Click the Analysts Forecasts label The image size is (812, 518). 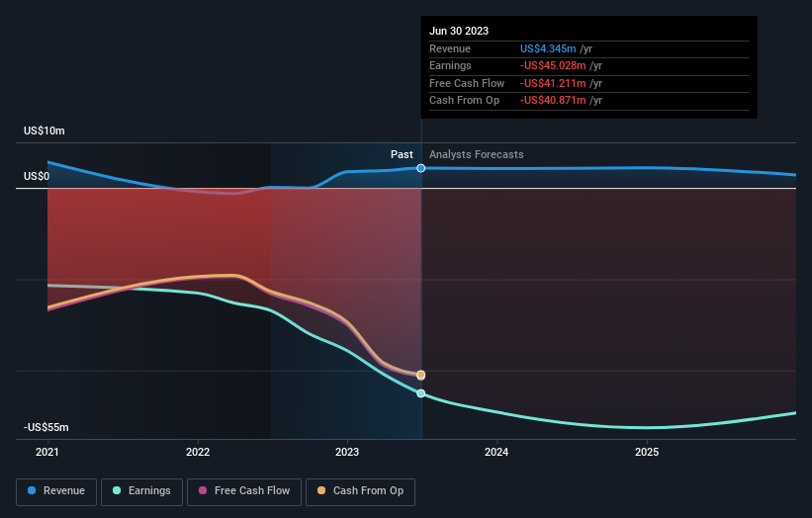pyautogui.click(x=477, y=155)
